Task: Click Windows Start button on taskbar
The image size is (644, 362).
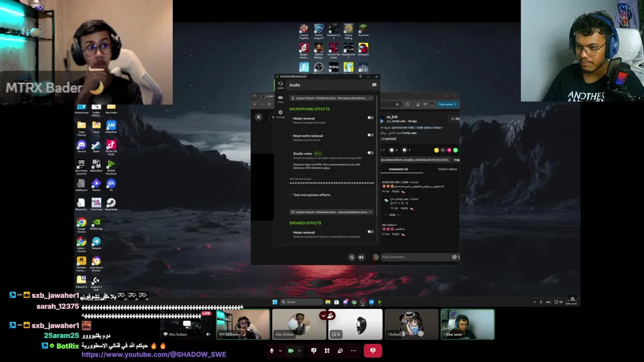Action: point(275,302)
